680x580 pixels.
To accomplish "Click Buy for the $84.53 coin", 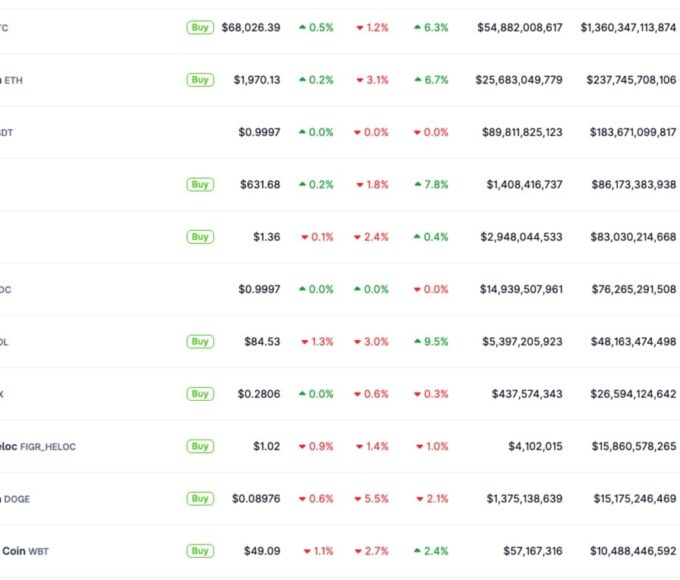I will coord(200,342).
